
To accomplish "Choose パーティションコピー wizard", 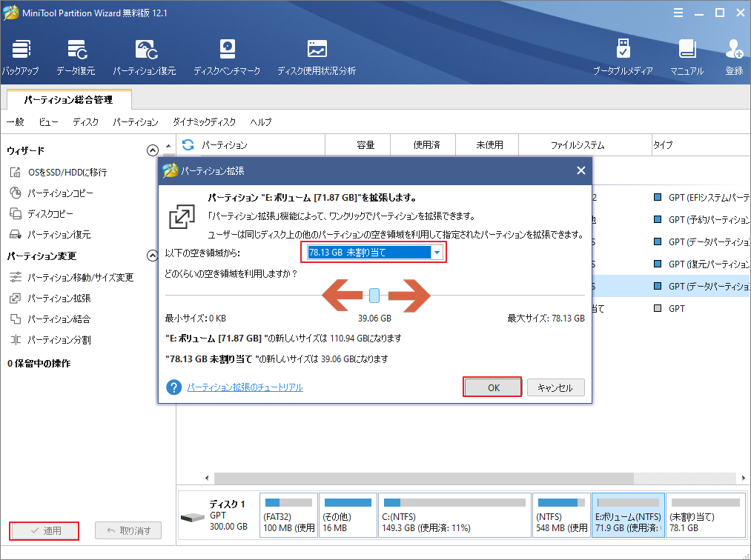I will (51, 193).
